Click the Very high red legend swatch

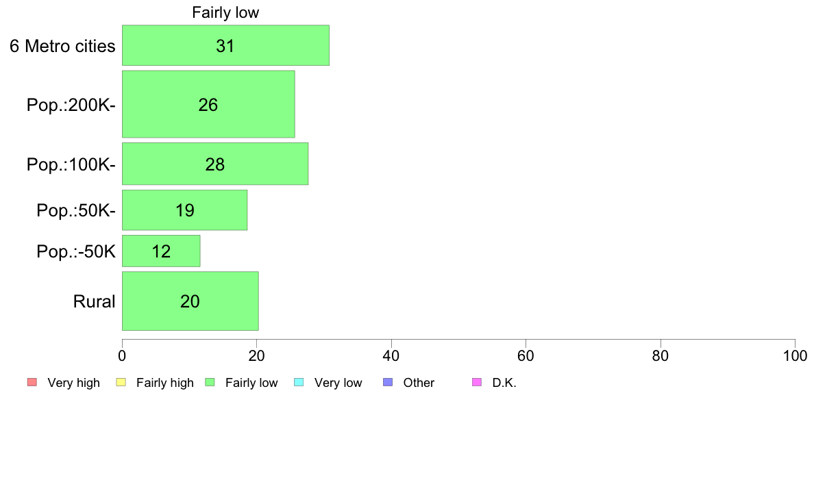pyautogui.click(x=32, y=383)
